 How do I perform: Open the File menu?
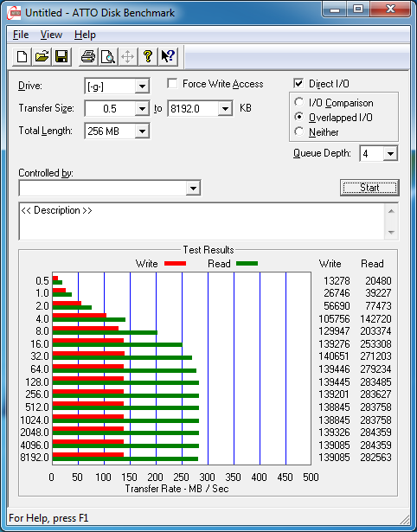(21, 35)
